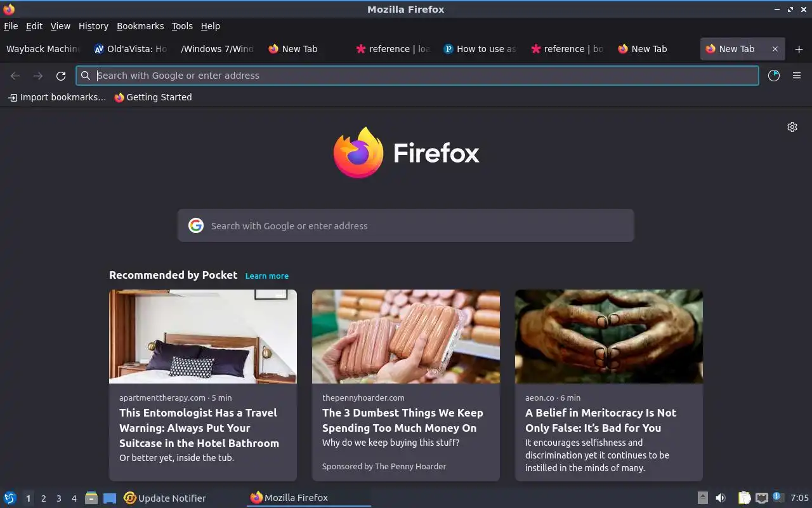The image size is (812, 508).
Task: Personalize new tab via gear icon
Action: [792, 127]
